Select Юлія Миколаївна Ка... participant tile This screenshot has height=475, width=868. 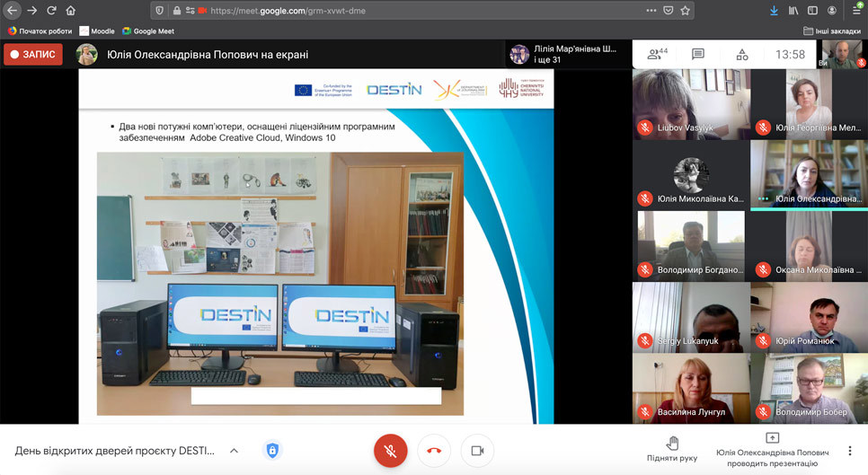click(691, 175)
